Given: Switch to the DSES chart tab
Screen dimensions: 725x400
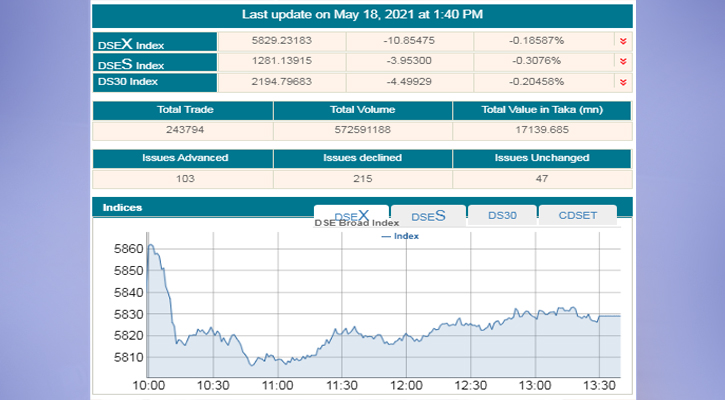Looking at the screenshot, I should point(427,215).
